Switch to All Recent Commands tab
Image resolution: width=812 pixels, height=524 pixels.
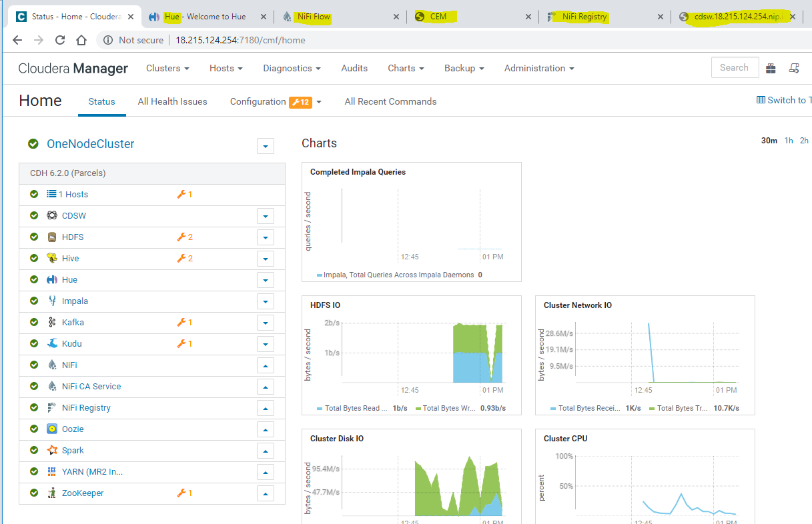[x=390, y=101]
